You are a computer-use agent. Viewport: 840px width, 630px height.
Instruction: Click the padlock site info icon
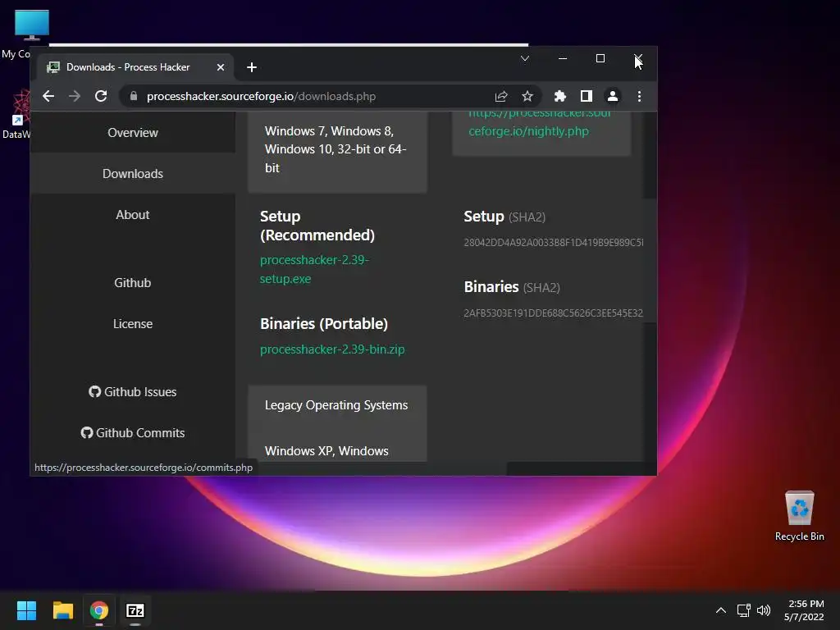click(x=134, y=97)
